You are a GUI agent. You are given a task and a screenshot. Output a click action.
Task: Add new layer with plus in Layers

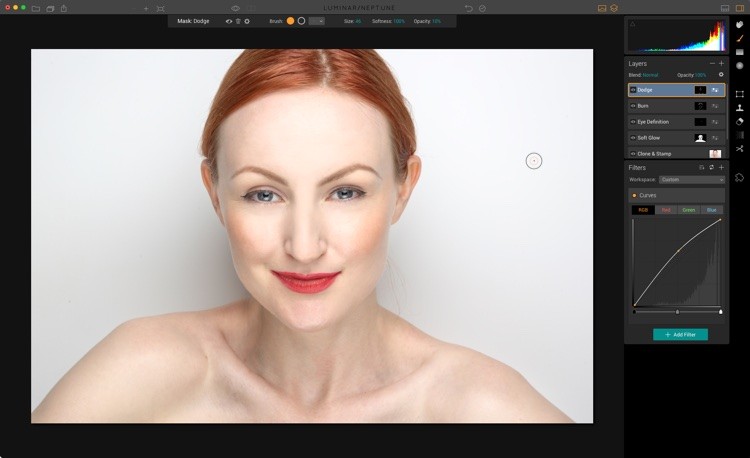point(721,63)
